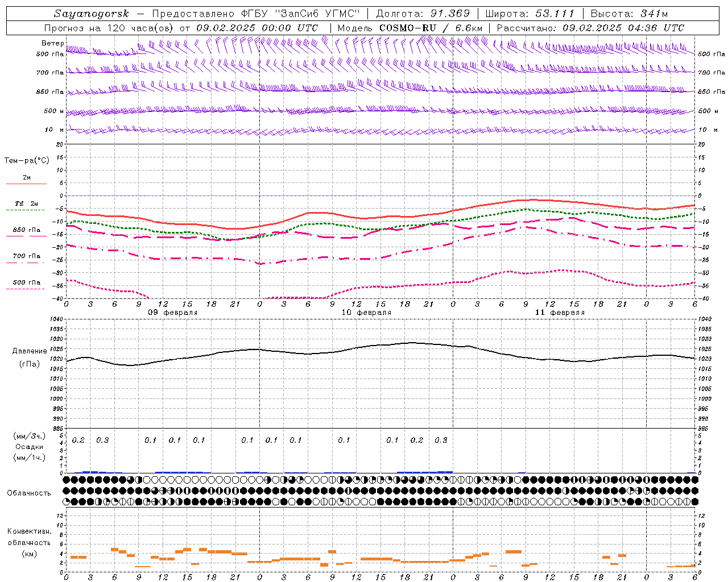
Task: Click the left pressure axis value "1040"
Action: tap(56, 319)
